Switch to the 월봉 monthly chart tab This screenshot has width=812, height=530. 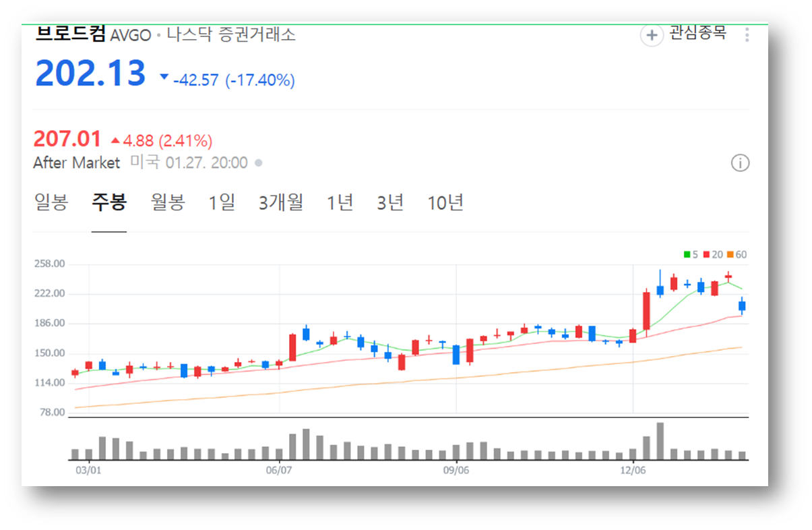pyautogui.click(x=168, y=202)
